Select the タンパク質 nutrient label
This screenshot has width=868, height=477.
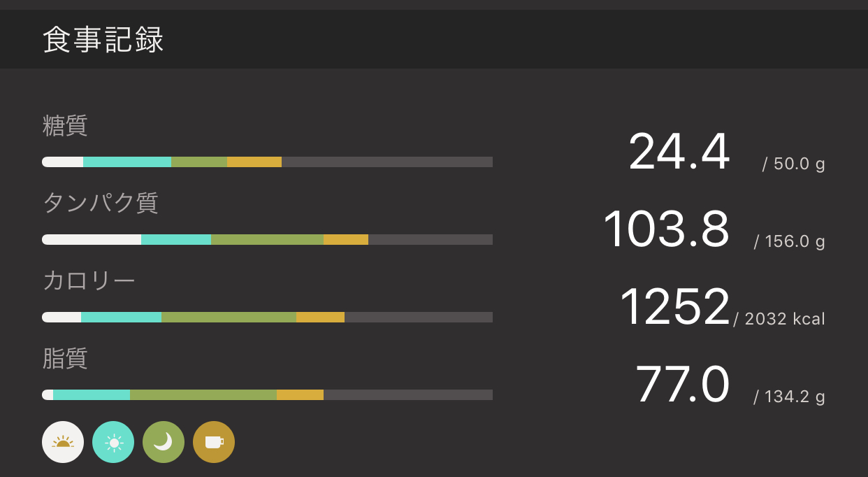(x=101, y=203)
